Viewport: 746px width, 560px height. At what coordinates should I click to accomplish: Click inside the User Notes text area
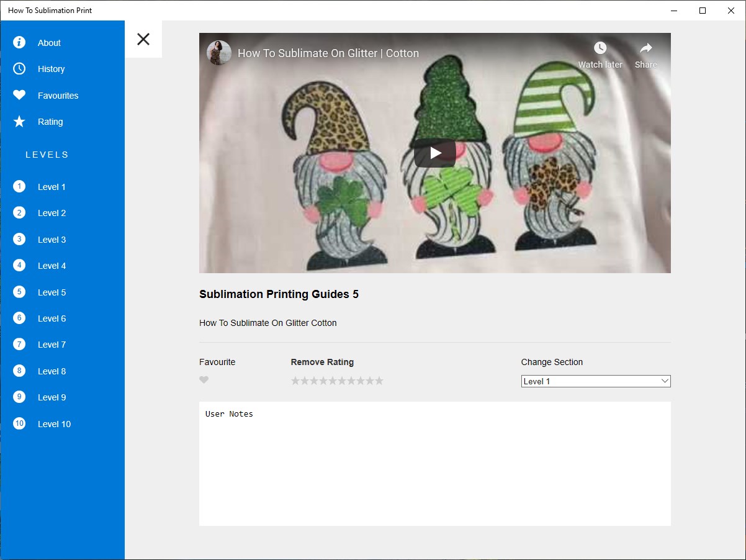point(434,463)
